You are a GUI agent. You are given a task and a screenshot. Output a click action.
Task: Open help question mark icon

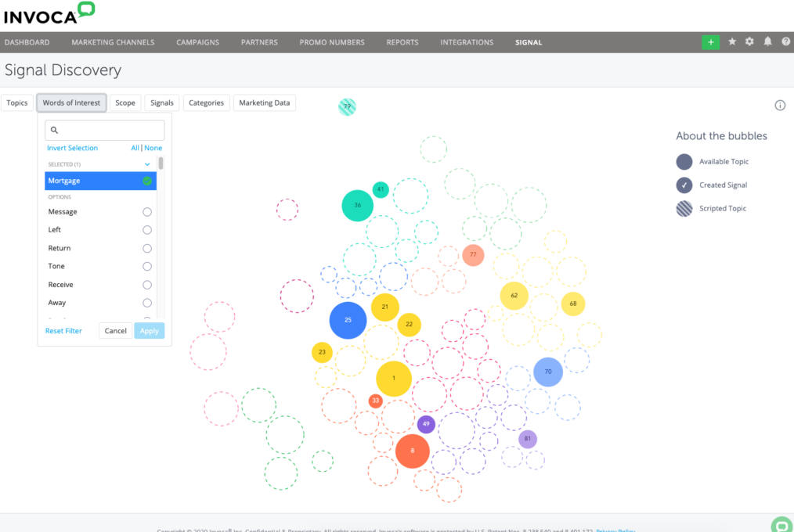[786, 41]
